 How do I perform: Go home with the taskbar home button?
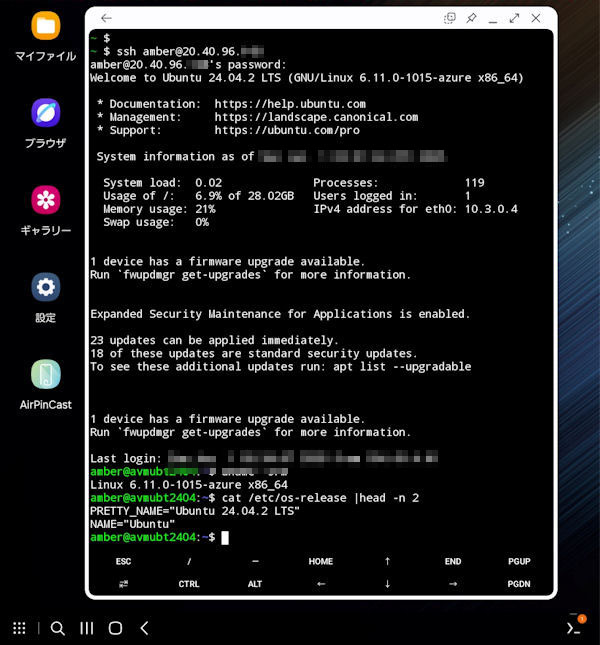(115, 628)
